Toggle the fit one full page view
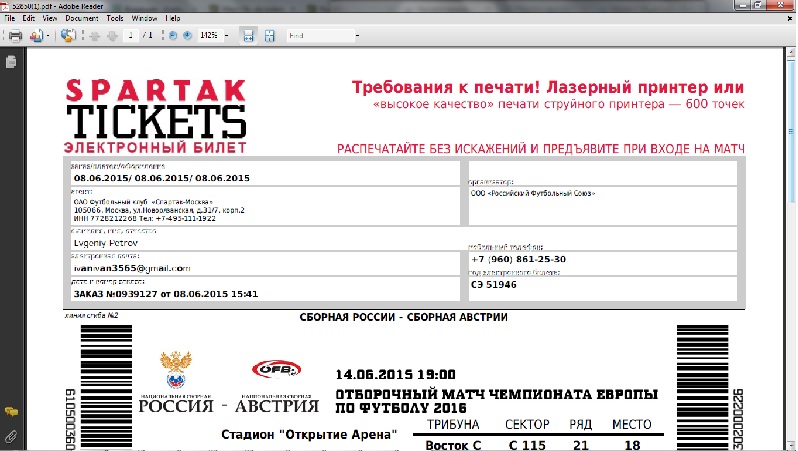 tap(267, 36)
